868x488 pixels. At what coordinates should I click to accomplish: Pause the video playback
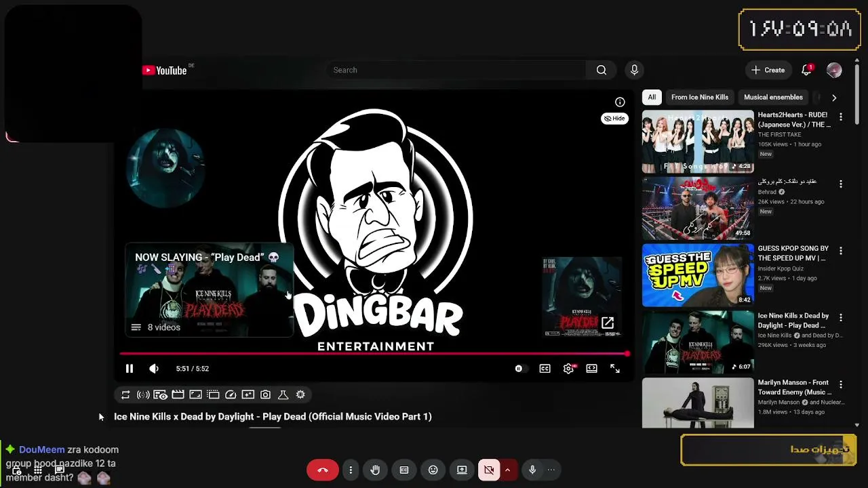[x=130, y=369]
